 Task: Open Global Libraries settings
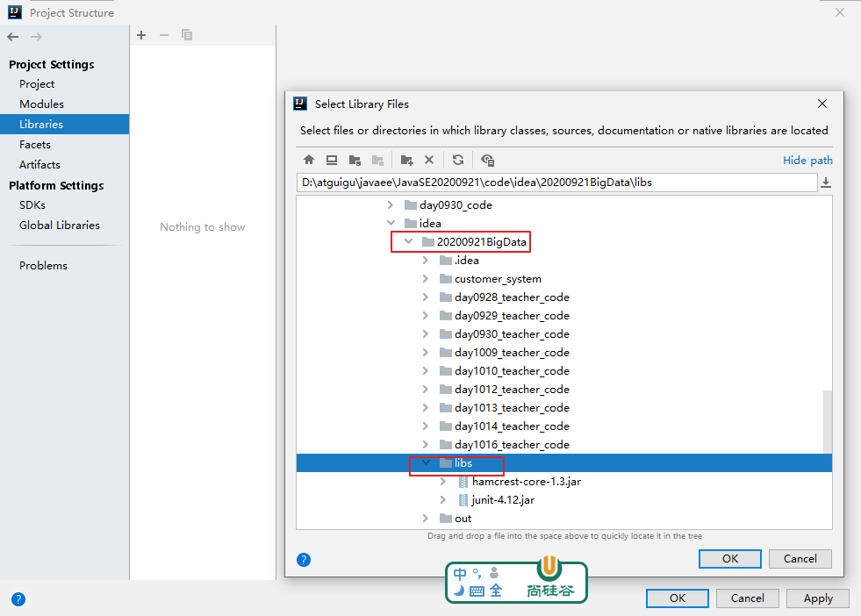click(60, 226)
